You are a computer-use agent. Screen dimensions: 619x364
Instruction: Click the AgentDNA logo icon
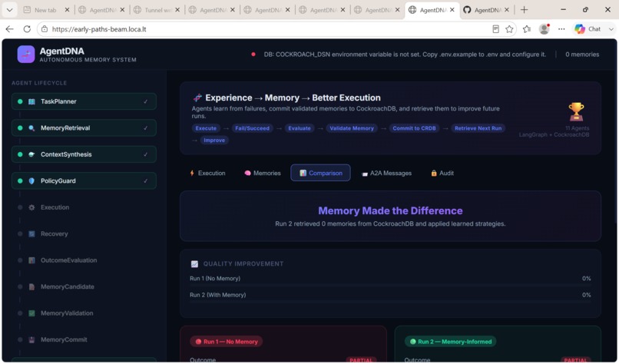point(26,55)
